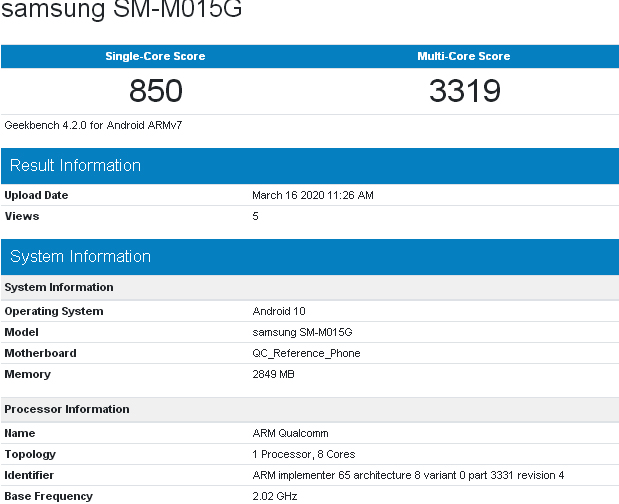
Task: Click the Views count value 5
Action: tap(255, 216)
